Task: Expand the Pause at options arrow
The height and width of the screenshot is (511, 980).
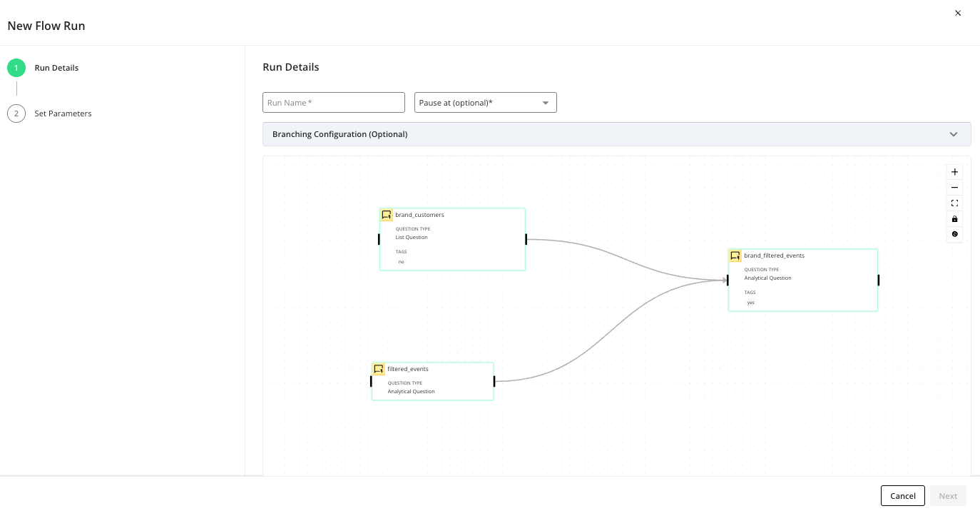Action: 545,102
